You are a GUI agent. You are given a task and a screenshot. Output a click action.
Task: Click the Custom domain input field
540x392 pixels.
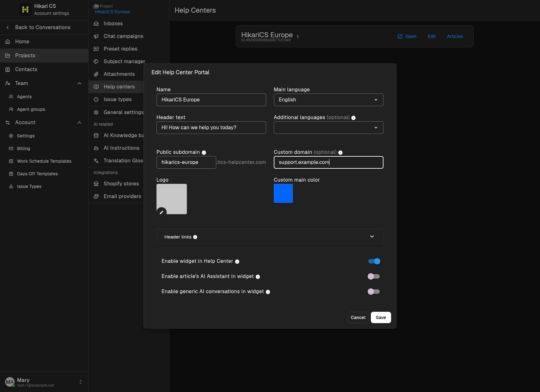328,162
